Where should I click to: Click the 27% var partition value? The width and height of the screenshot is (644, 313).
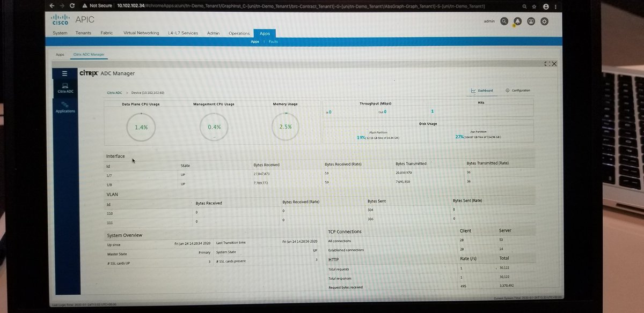click(x=459, y=137)
